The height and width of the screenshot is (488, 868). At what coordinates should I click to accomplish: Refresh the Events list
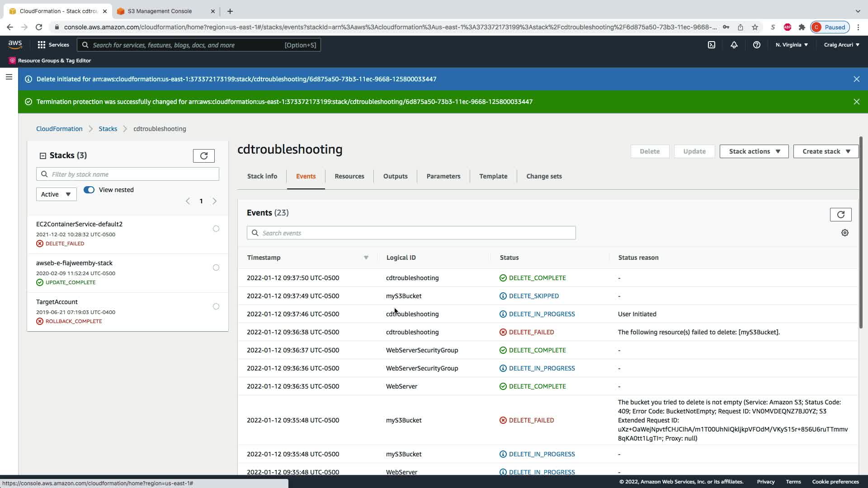click(x=840, y=215)
